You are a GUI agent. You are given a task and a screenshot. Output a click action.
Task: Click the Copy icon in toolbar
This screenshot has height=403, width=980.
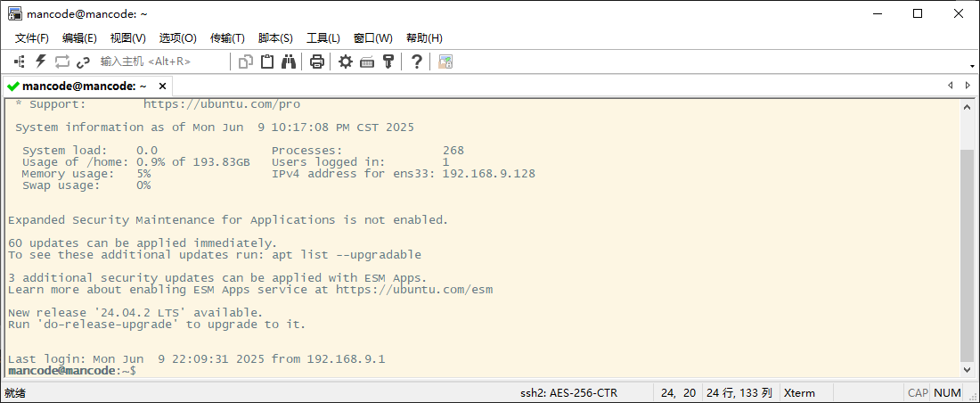point(246,62)
